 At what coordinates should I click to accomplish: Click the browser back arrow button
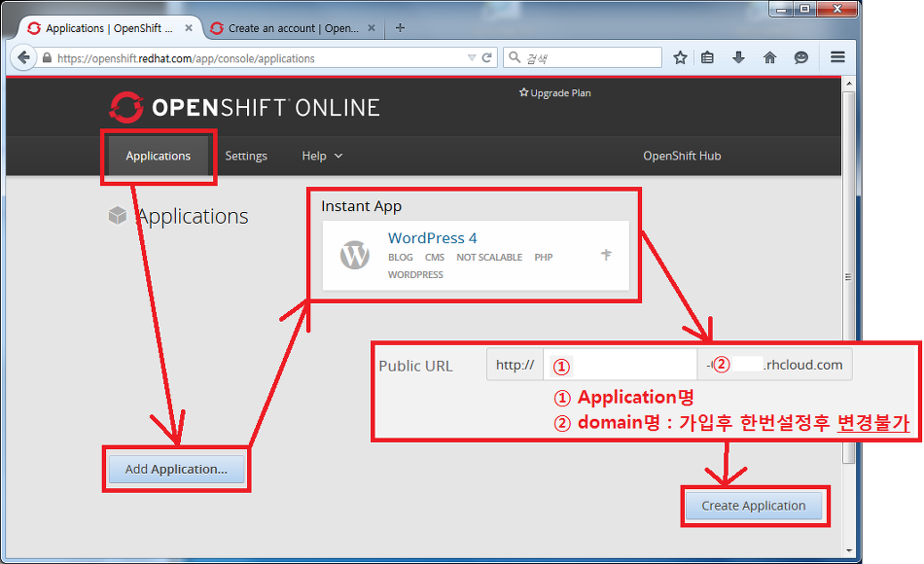point(23,57)
